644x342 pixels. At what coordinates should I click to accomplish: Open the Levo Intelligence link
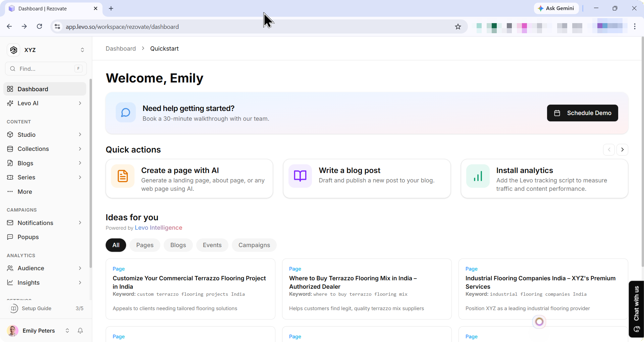click(158, 228)
